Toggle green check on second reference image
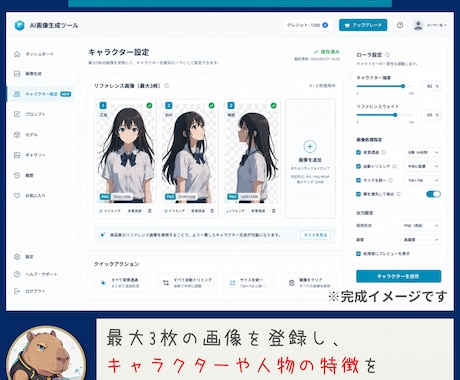This screenshot has width=460, height=380. coord(211,105)
